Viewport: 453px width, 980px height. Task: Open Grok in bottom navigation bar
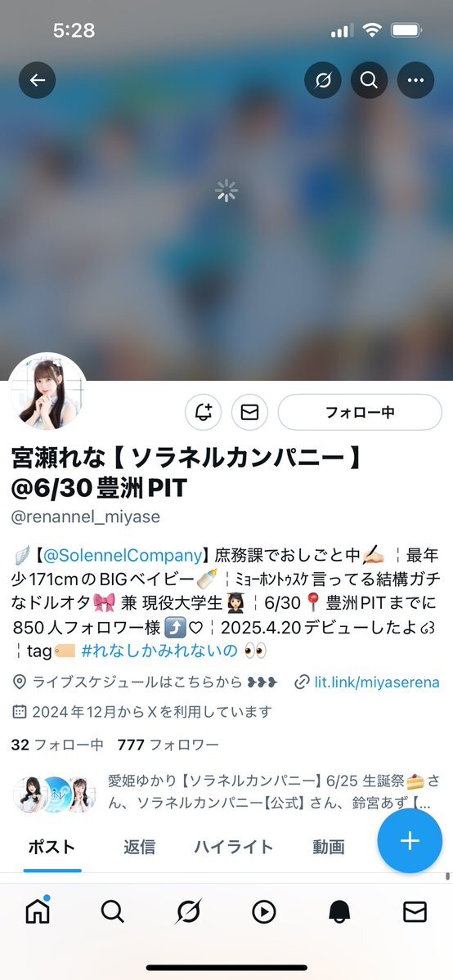[x=188, y=912]
